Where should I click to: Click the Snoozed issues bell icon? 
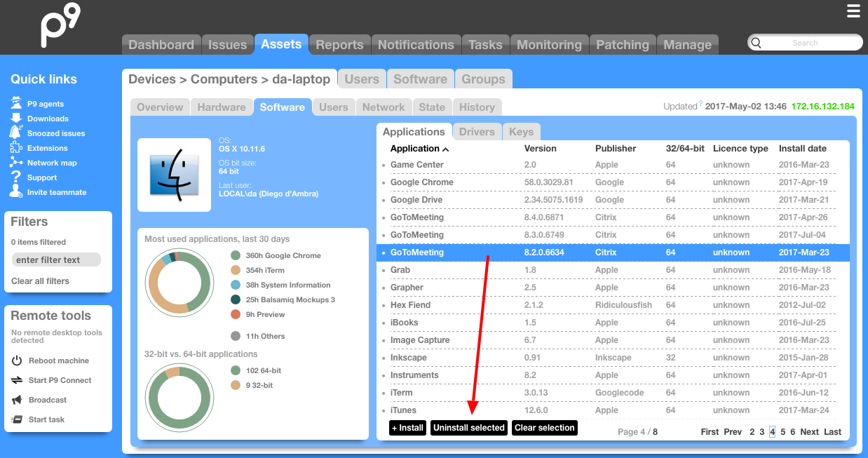(15, 133)
